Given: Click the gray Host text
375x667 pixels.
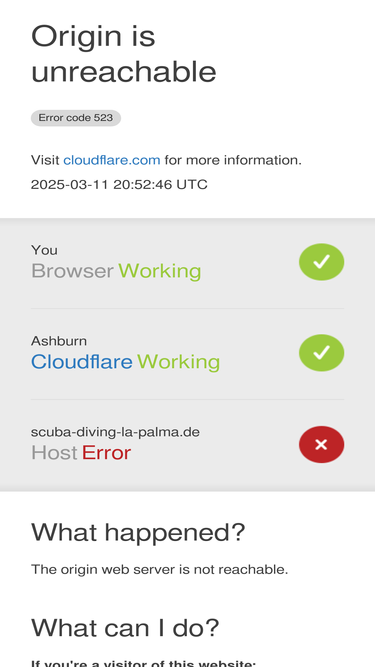Looking at the screenshot, I should pyautogui.click(x=54, y=453).
